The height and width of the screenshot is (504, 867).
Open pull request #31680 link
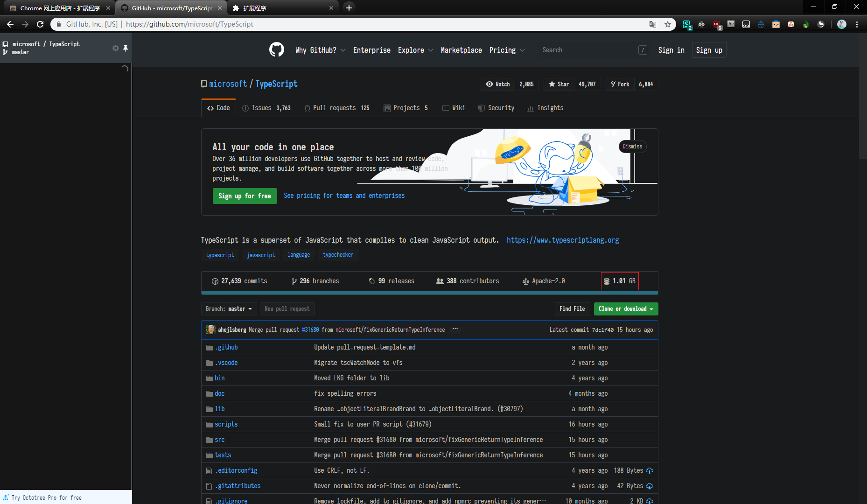click(310, 329)
